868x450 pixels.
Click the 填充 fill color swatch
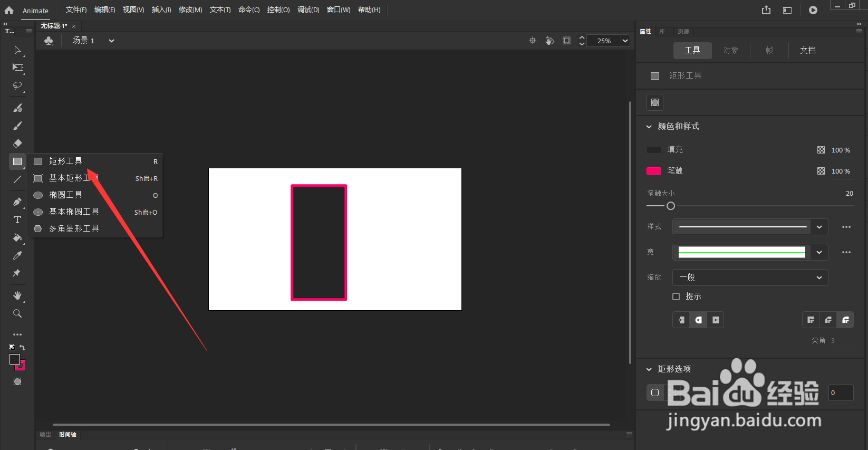click(654, 150)
